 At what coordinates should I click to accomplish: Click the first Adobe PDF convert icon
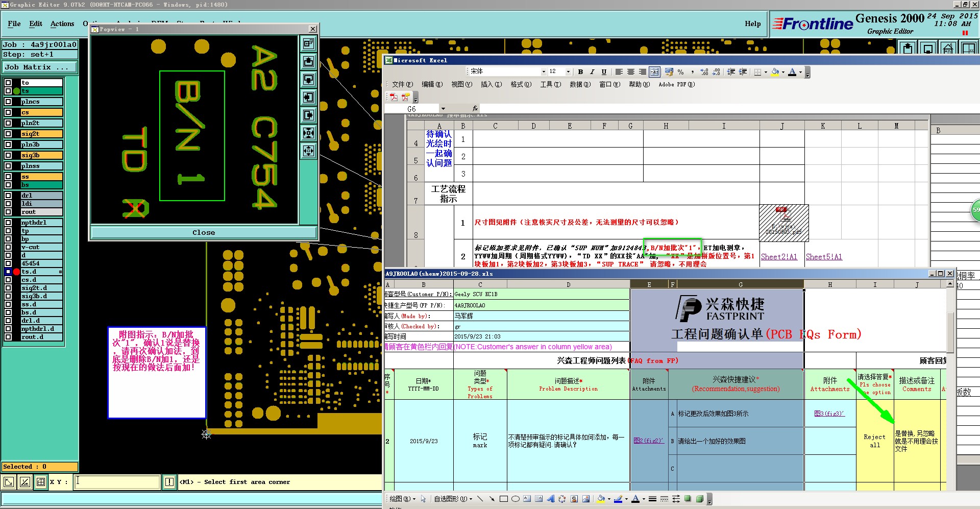(x=394, y=97)
